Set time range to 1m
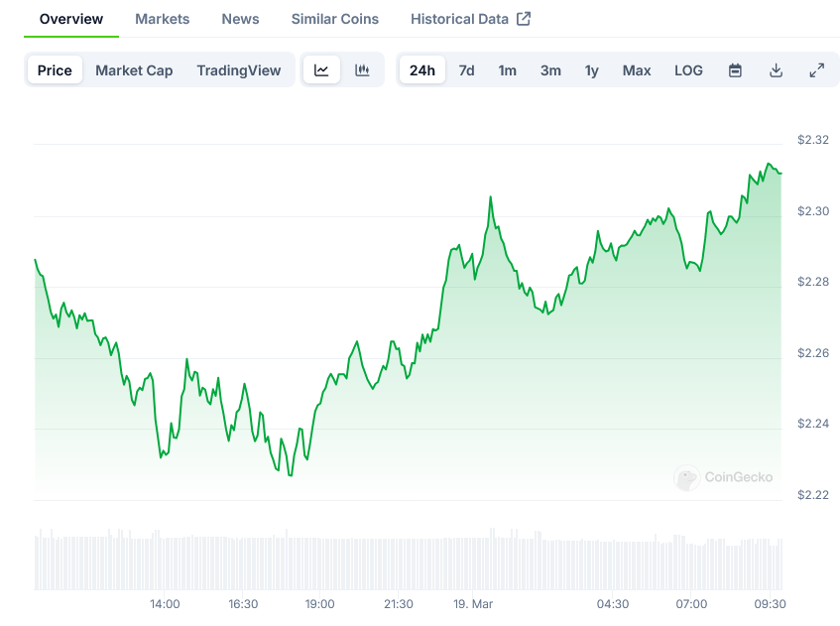Image resolution: width=840 pixels, height=626 pixels. pos(507,70)
